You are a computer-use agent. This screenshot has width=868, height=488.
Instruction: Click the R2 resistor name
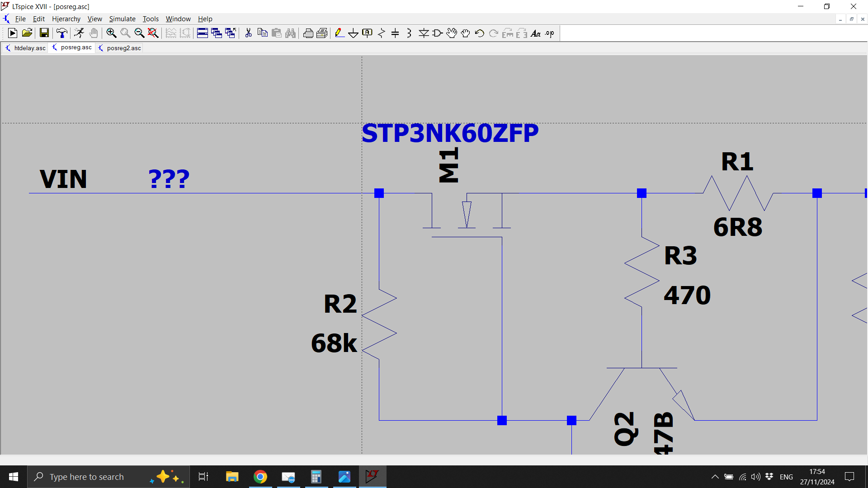pos(340,304)
